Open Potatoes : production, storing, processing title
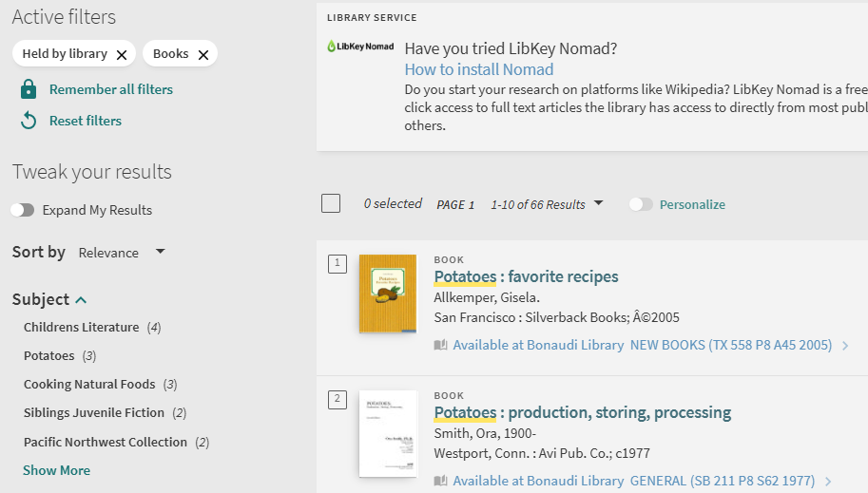The image size is (868, 493). 582,412
